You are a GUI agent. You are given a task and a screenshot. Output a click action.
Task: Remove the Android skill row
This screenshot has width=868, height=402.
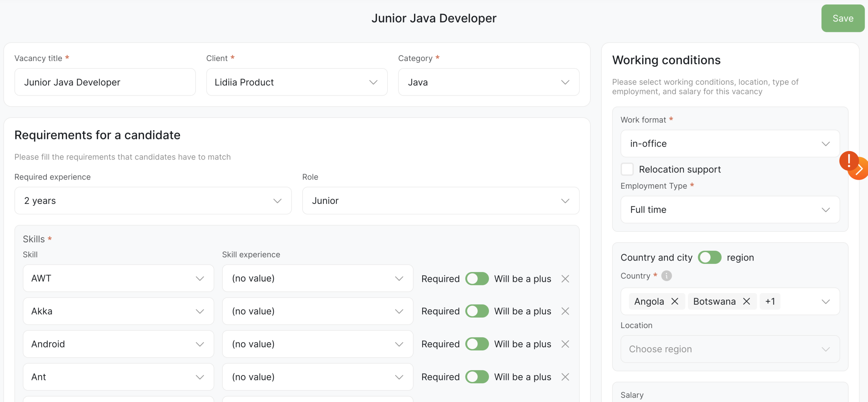tap(565, 344)
